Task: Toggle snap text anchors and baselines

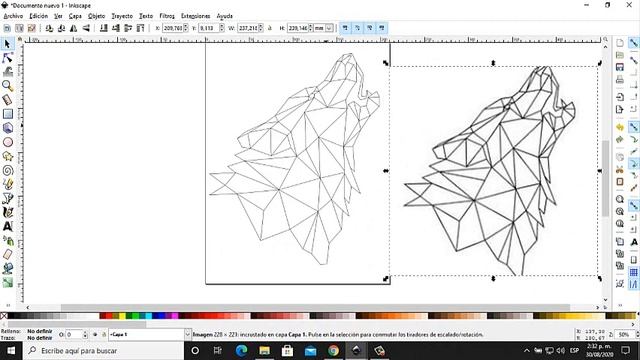Action: [633, 242]
